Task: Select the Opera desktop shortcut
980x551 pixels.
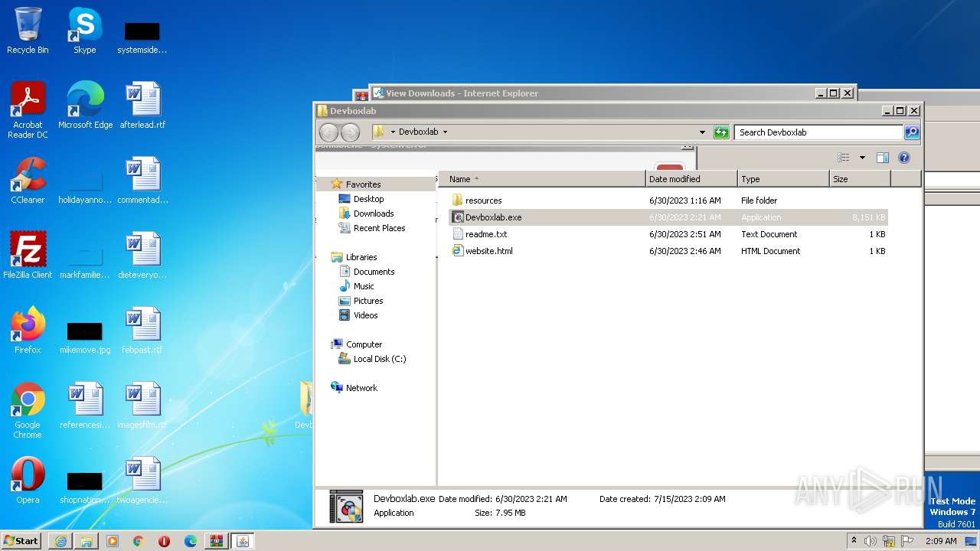Action: coord(28,481)
